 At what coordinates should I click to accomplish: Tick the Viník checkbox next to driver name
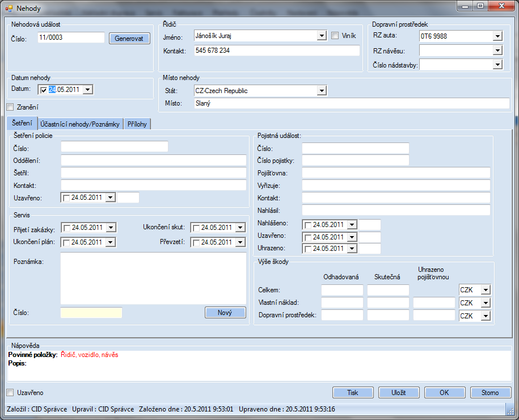[x=335, y=35]
